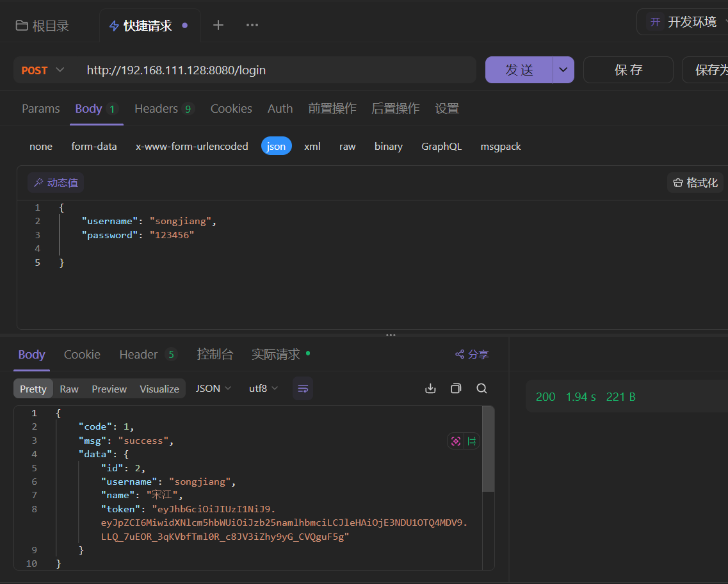This screenshot has width=728, height=584.
Task: Click the 保存 save button
Action: (x=628, y=70)
